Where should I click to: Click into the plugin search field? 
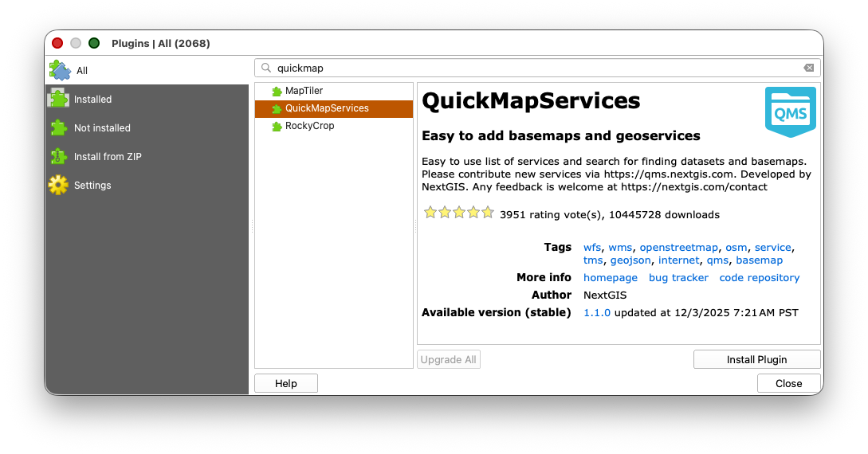point(534,68)
